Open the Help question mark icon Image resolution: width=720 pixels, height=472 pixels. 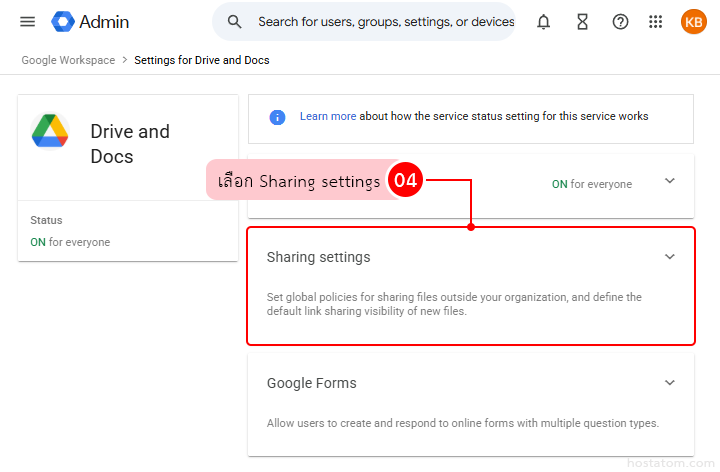click(620, 22)
